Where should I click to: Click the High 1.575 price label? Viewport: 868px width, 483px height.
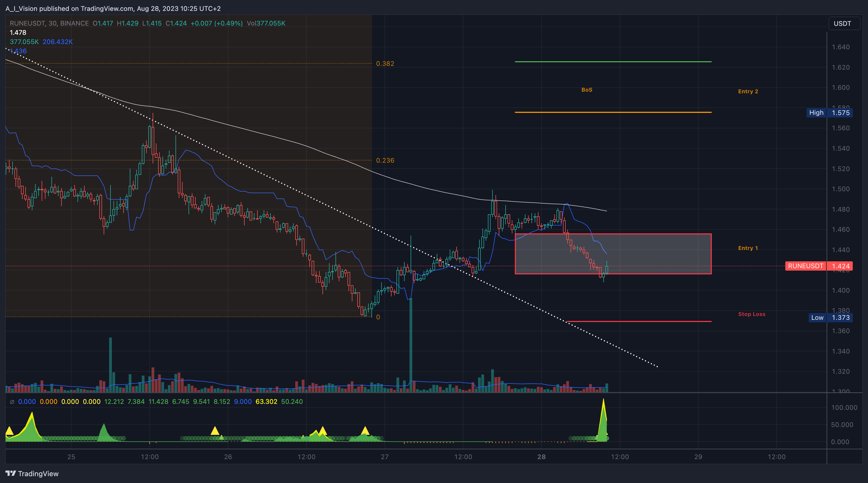tap(829, 113)
